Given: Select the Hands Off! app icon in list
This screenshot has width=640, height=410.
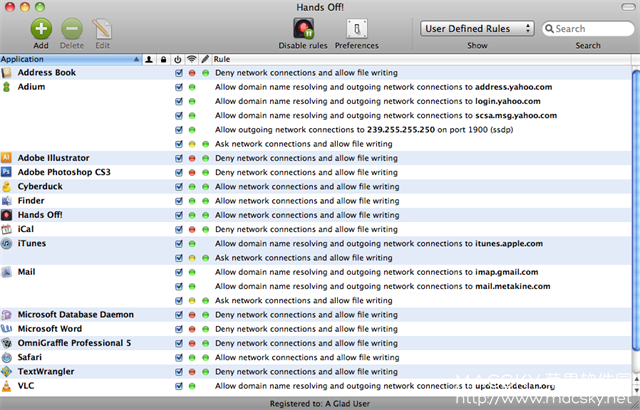Looking at the screenshot, I should [x=7, y=215].
